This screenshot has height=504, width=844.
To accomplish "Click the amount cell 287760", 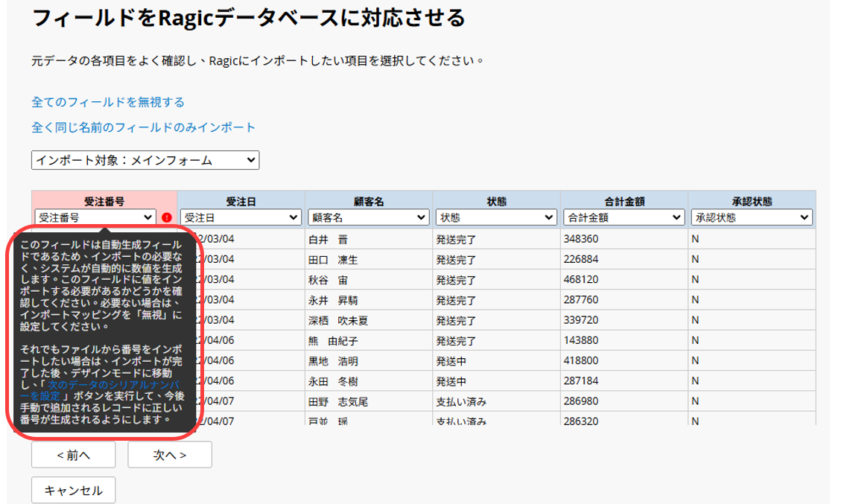I will click(624, 300).
